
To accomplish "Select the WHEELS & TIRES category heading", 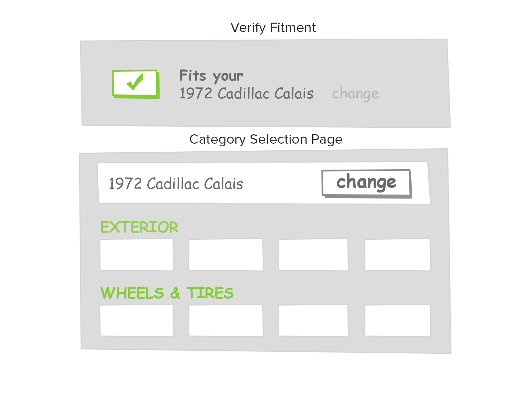I will 167,293.
